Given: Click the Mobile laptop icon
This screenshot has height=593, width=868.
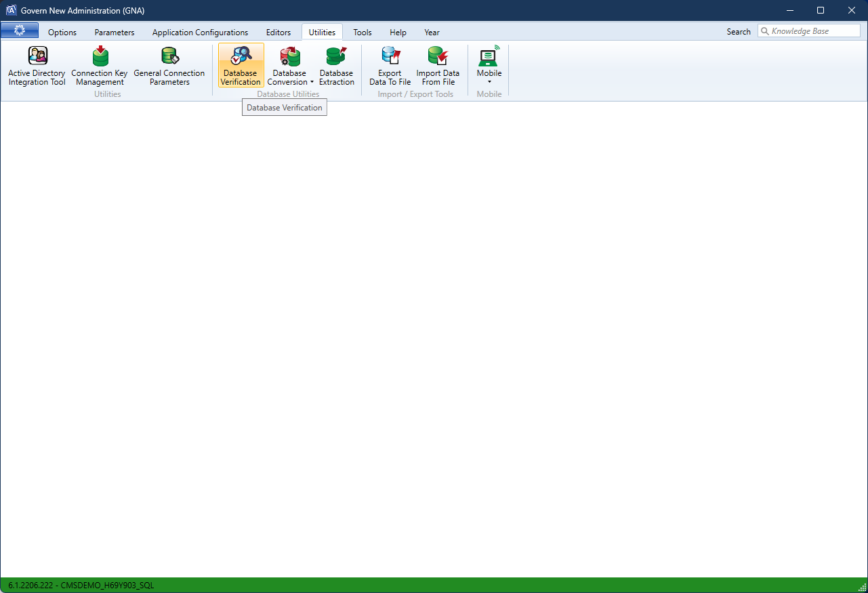Looking at the screenshot, I should tap(489, 57).
